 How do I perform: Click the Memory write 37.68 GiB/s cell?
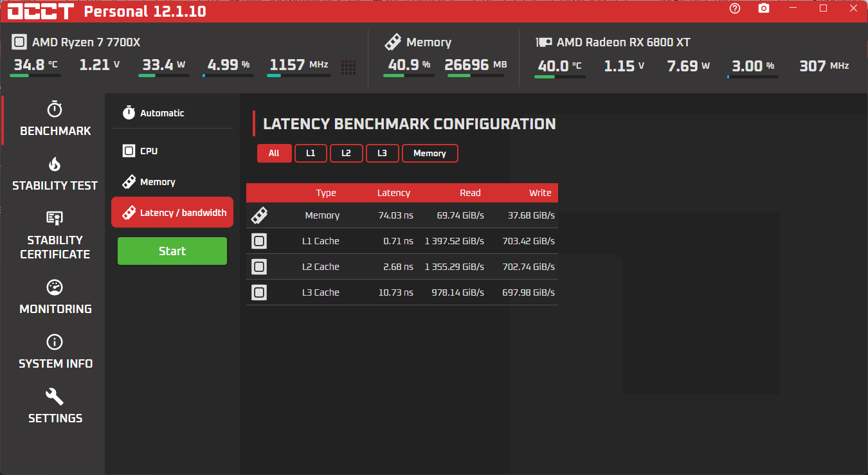click(531, 215)
